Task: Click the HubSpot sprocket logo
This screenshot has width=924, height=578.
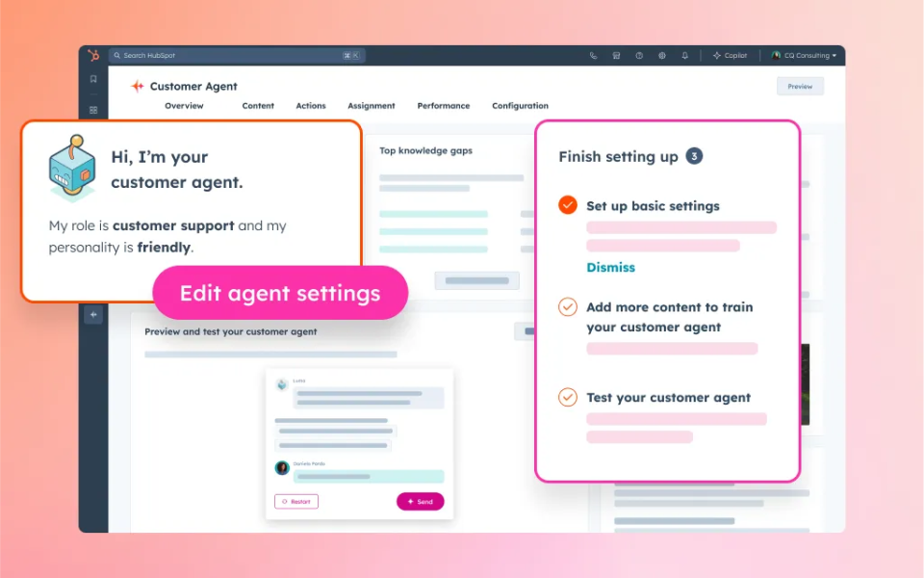Action: (93, 56)
